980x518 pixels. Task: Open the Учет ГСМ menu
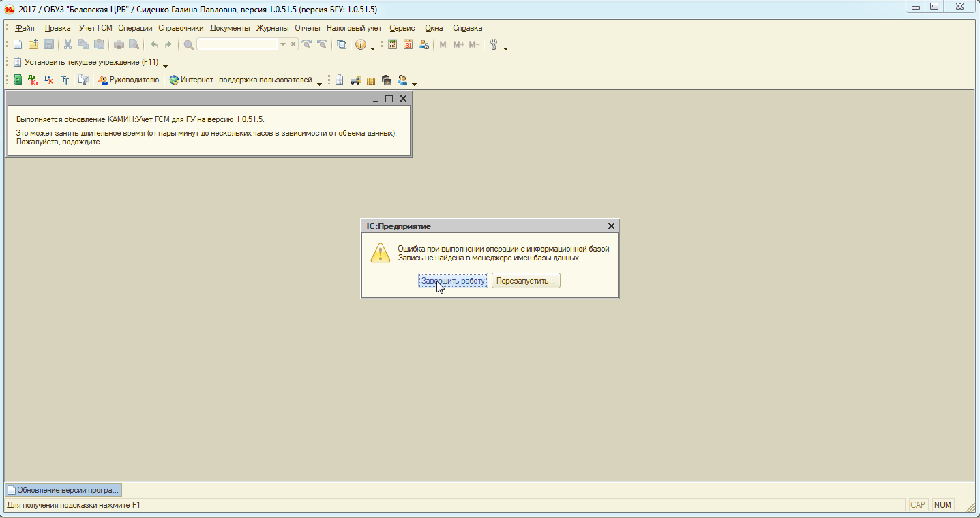(95, 28)
